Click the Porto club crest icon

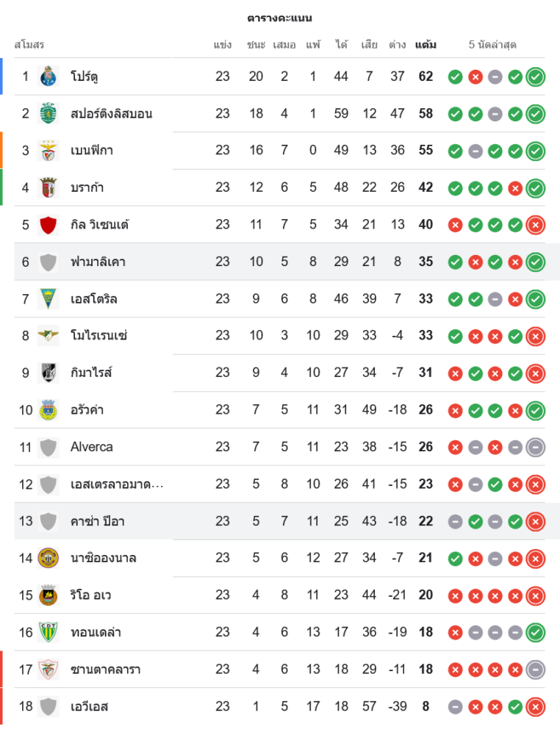tap(49, 76)
